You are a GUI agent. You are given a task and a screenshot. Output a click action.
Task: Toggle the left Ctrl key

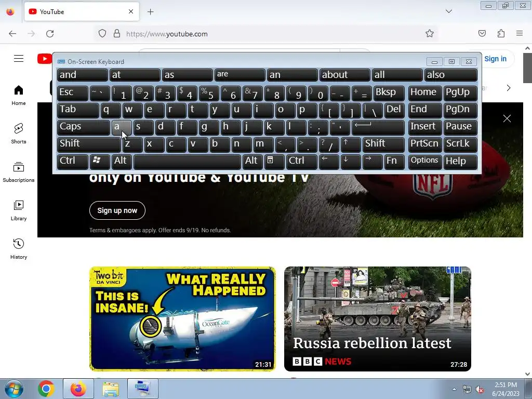pos(73,161)
